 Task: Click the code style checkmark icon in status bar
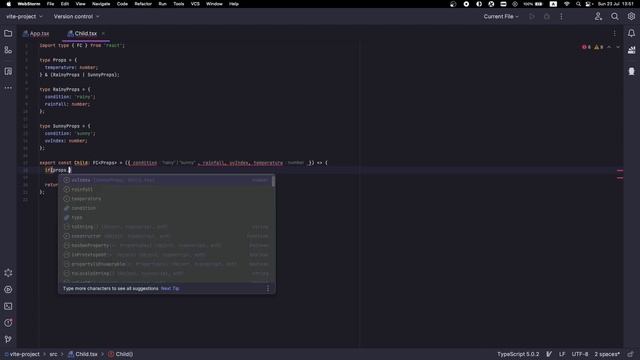click(x=549, y=354)
